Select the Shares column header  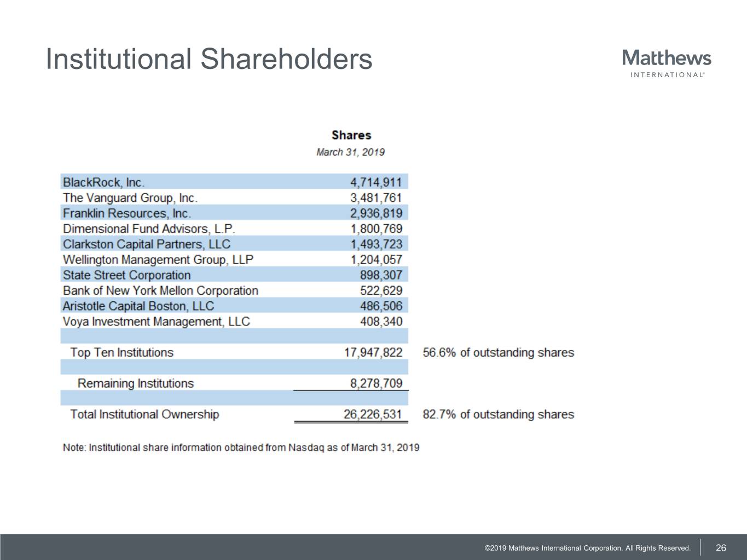(x=351, y=135)
